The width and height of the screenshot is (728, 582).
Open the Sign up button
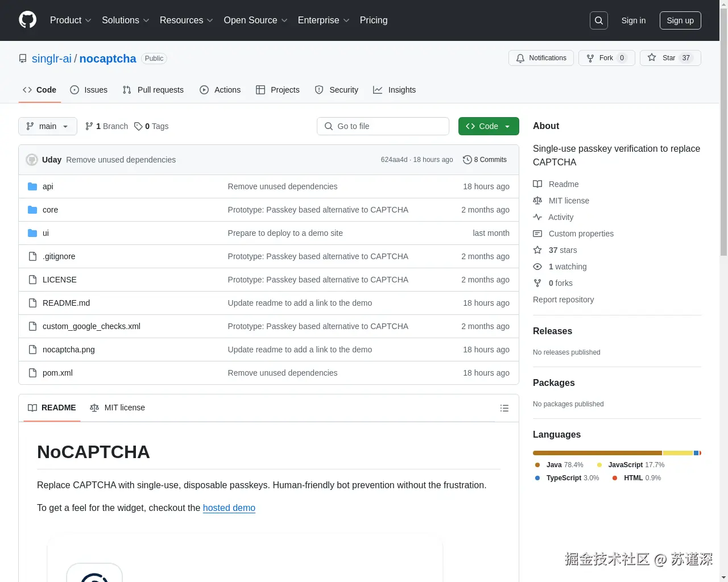(680, 20)
